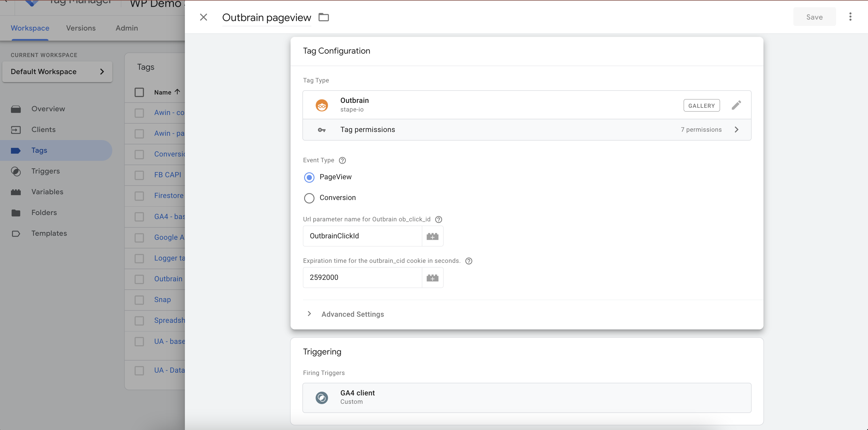The width and height of the screenshot is (868, 430).
Task: Switch to the Admin tab
Action: click(x=126, y=28)
